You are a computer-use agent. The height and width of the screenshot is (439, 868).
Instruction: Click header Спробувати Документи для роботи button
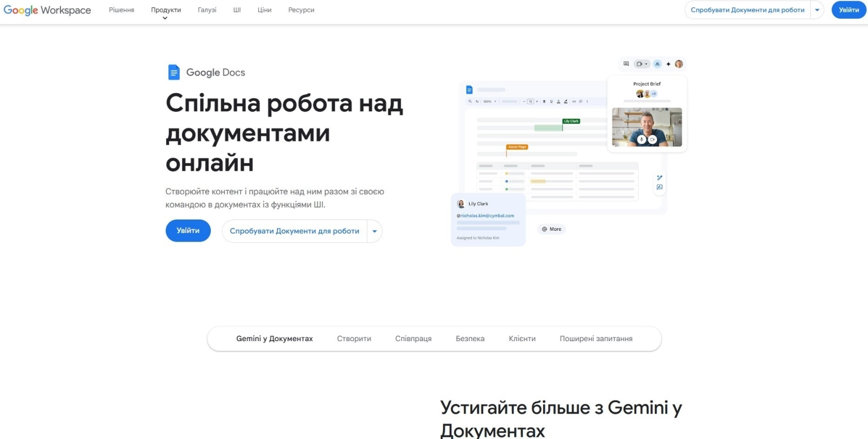(x=747, y=10)
